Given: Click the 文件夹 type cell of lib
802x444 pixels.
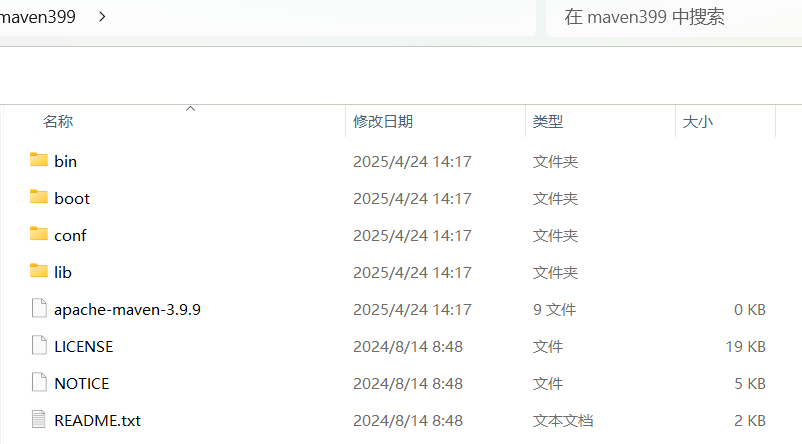Looking at the screenshot, I should click(555, 273).
